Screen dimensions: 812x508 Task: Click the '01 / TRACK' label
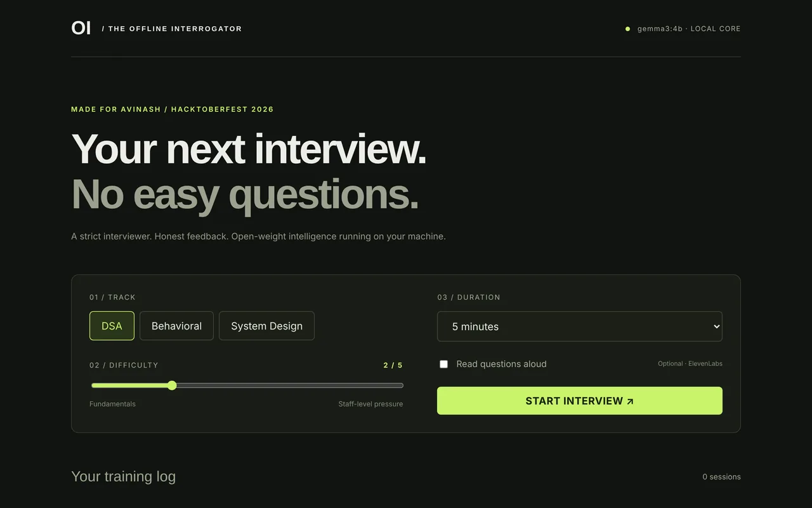112,297
